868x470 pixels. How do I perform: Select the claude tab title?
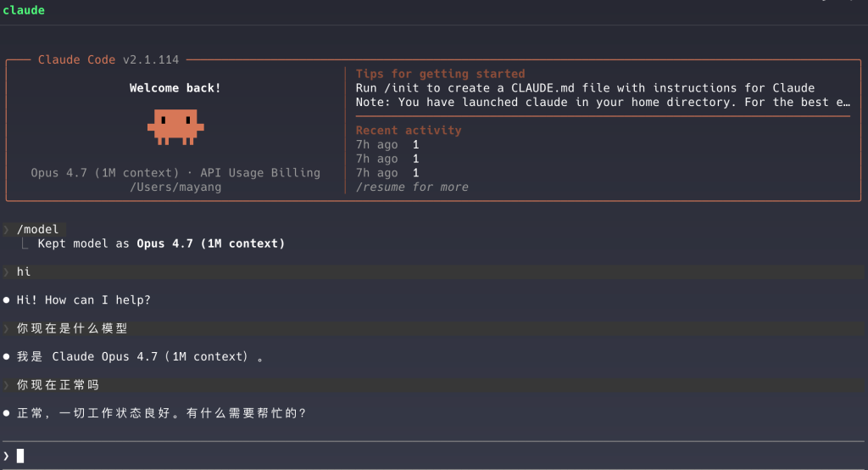(24, 10)
